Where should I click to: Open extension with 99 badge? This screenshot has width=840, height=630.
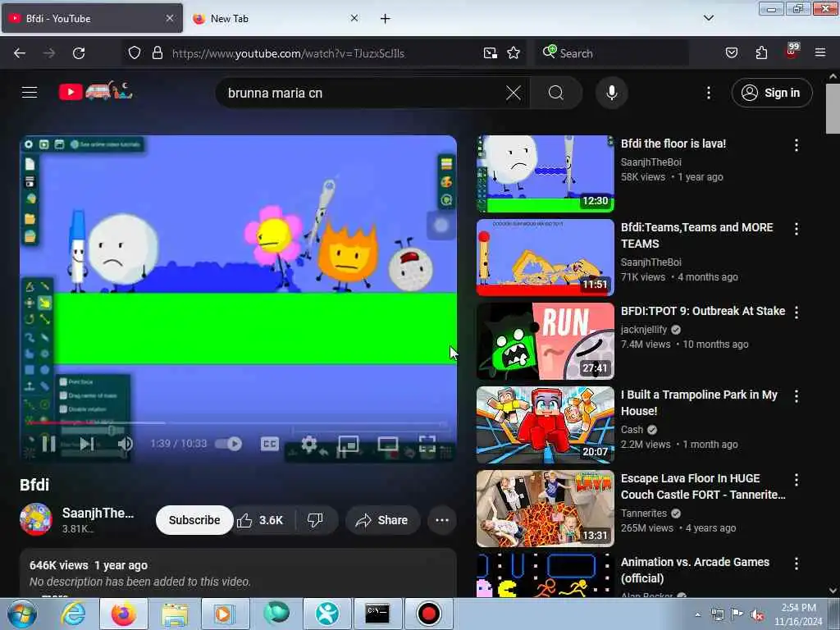click(792, 52)
